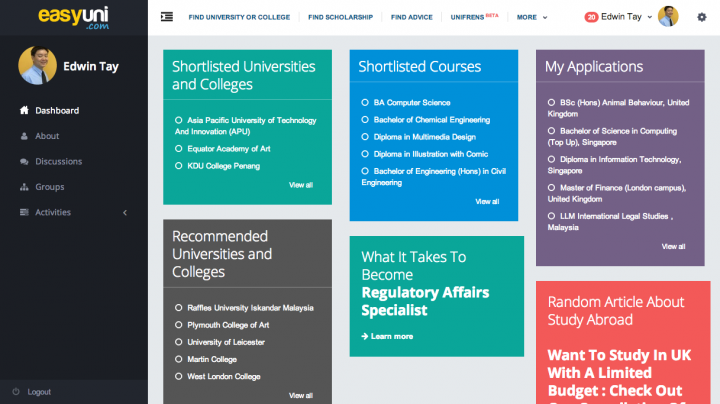
Task: Open Bachelor of Engineering in Civil Engineering
Action: coord(433,177)
